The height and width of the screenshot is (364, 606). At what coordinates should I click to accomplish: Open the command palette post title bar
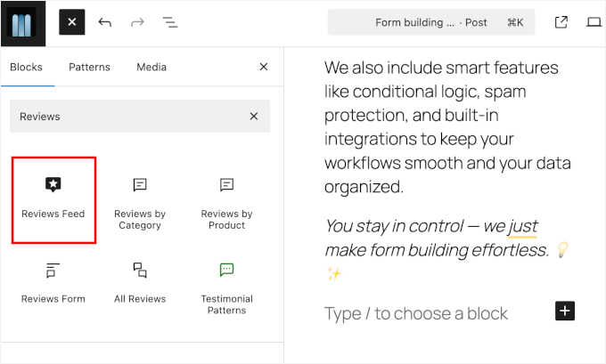[431, 22]
